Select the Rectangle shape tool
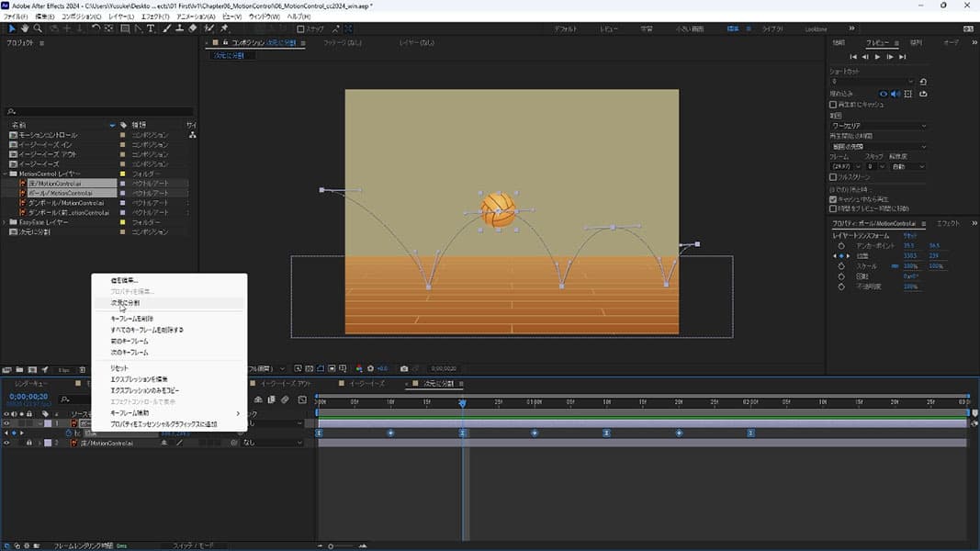Image resolution: width=980 pixels, height=551 pixels. tap(124, 28)
